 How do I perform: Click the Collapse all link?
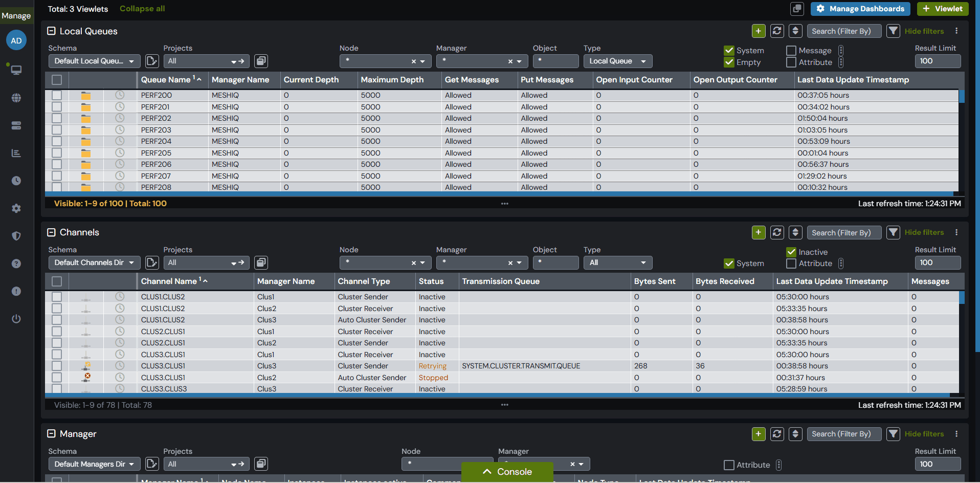pos(142,9)
